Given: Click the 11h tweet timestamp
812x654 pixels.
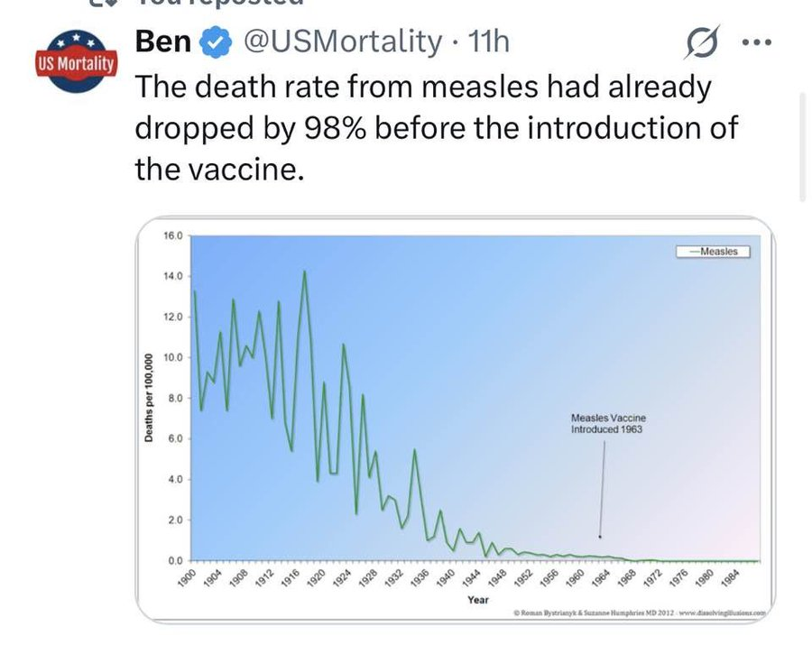Looking at the screenshot, I should click(x=484, y=41).
